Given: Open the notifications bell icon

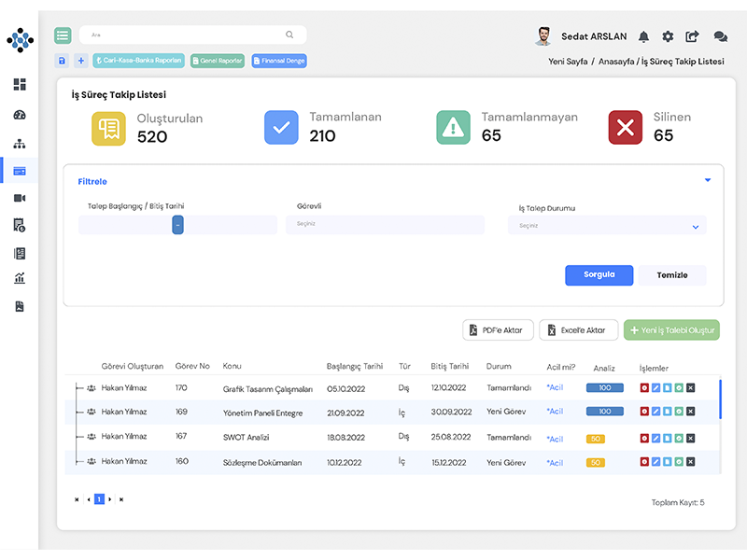Looking at the screenshot, I should pos(643,36).
